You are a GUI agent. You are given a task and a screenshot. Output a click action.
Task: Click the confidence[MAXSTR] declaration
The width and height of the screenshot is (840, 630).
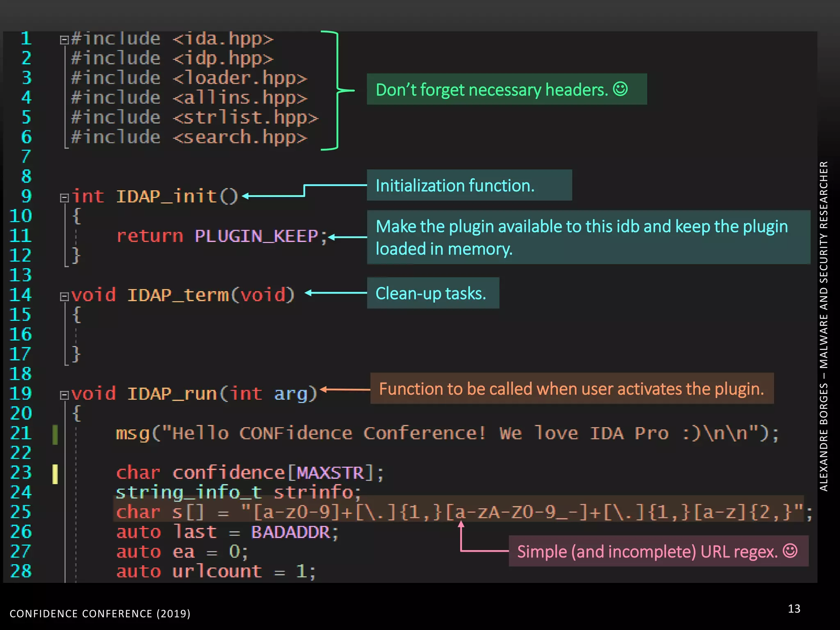pos(250,473)
